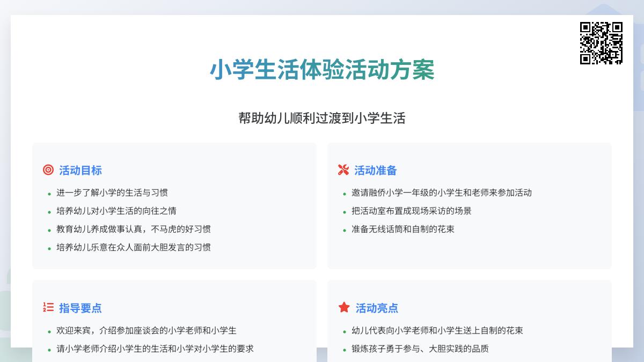Click the subtitle 帮助幼儿顺利过渡到小学生活
This screenshot has width=644, height=362.
322,118
